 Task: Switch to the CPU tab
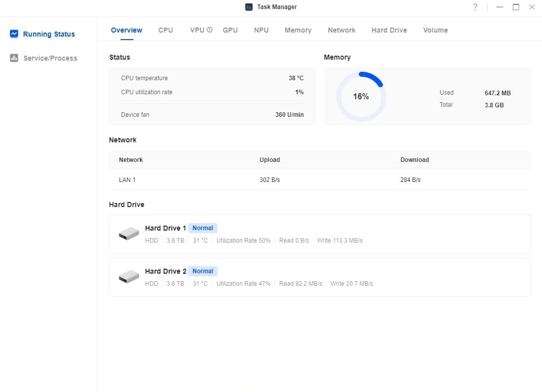pos(166,30)
